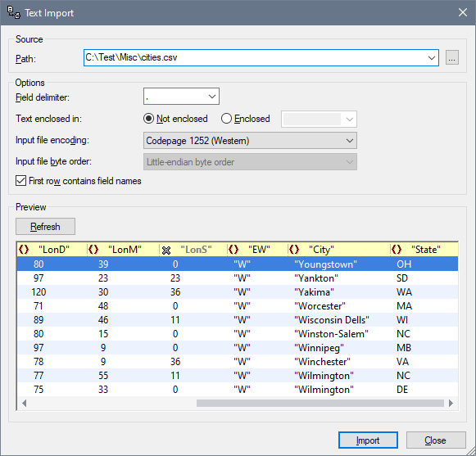Click the element type icon on City column
The height and width of the screenshot is (456, 476).
pyautogui.click(x=294, y=250)
